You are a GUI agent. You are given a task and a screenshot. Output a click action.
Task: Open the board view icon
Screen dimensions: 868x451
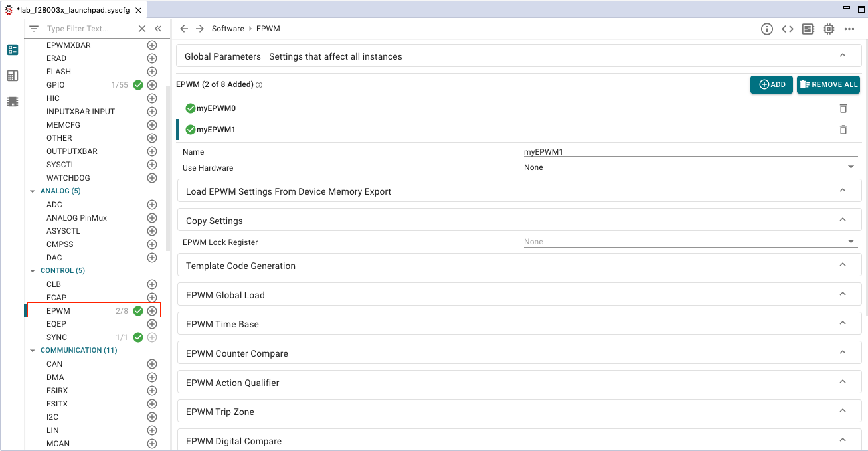[x=808, y=29]
